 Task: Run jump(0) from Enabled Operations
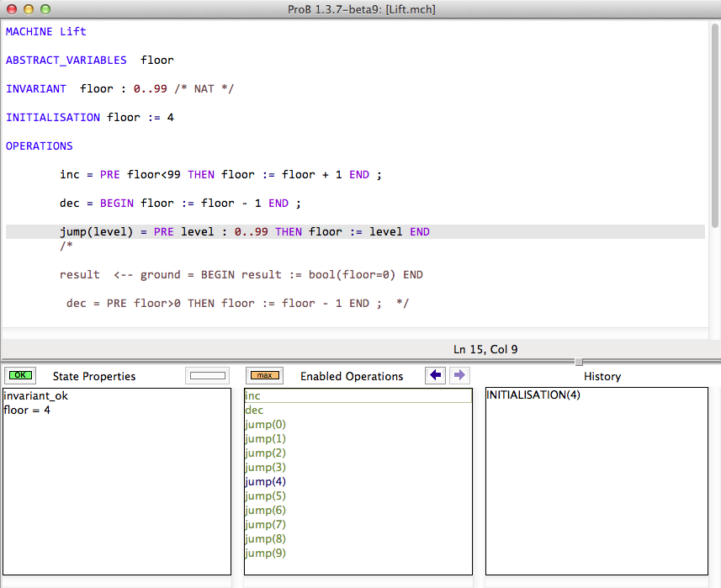click(x=265, y=425)
